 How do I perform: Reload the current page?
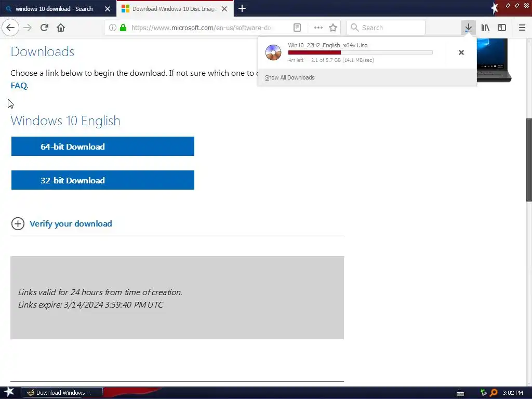[x=44, y=28]
